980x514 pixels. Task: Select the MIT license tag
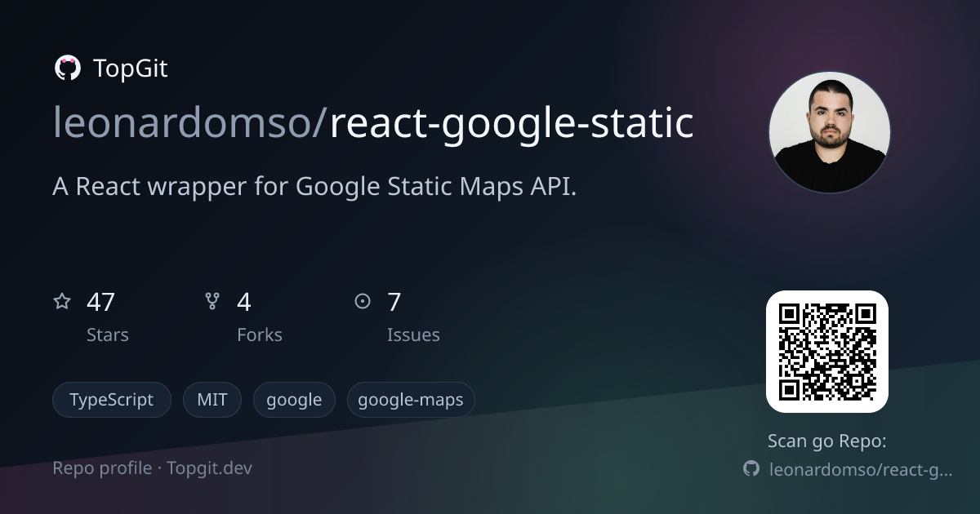tap(212, 400)
